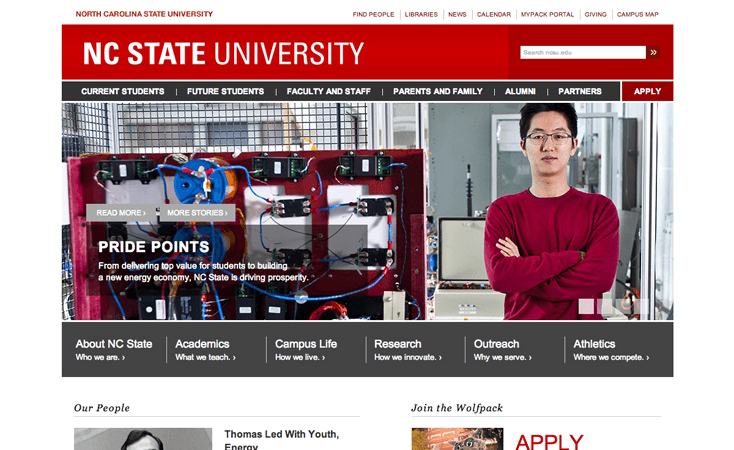Open Faculty and Staff menu item
This screenshot has height=450, width=734.
tap(328, 91)
